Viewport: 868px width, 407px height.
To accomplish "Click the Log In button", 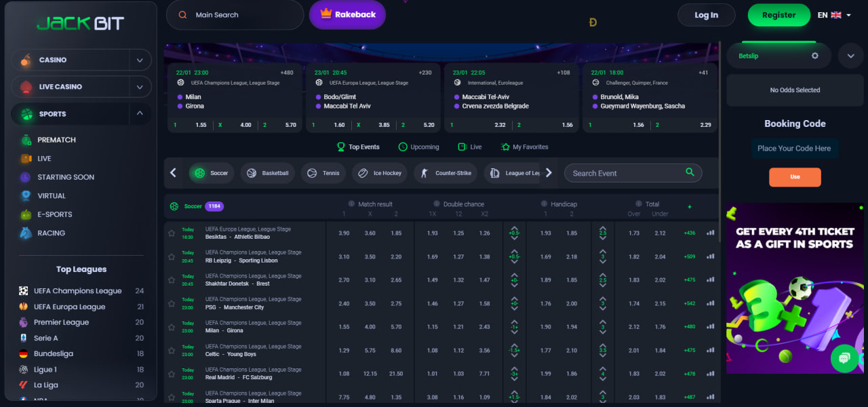I will 707,15.
